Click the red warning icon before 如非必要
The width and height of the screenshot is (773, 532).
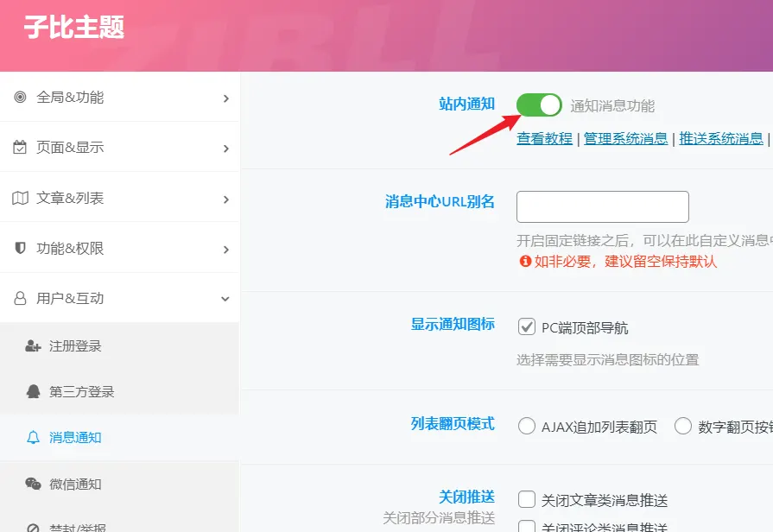click(x=525, y=261)
